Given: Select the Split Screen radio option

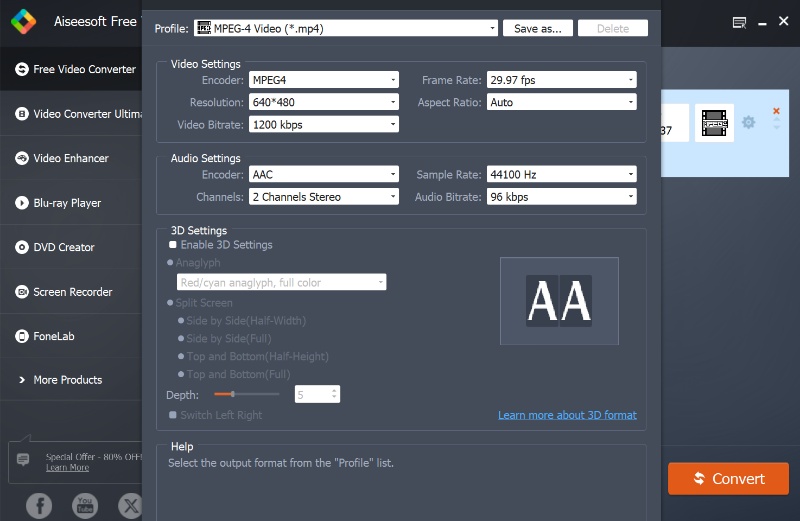Looking at the screenshot, I should pos(170,303).
